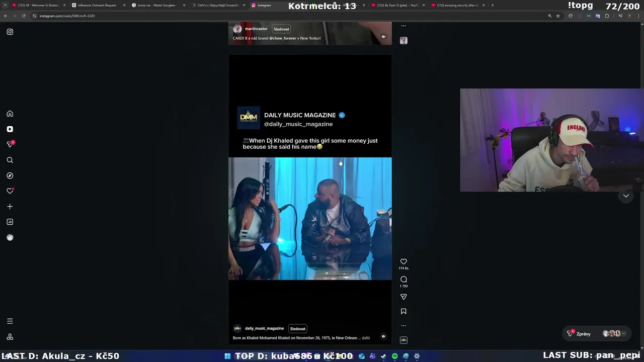Open a new browser tab
The height and width of the screenshot is (362, 644).
click(492, 5)
